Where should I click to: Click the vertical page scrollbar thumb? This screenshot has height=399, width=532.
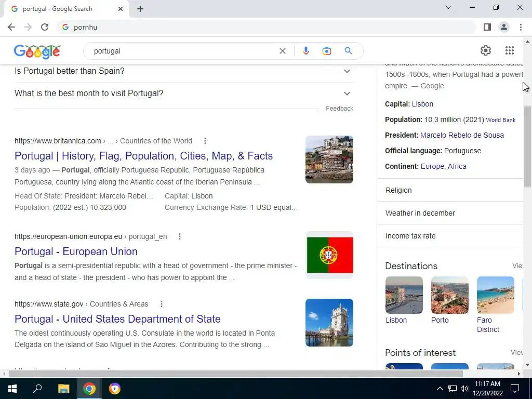click(x=527, y=146)
